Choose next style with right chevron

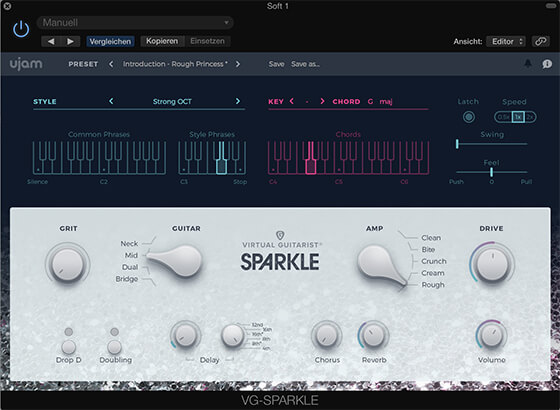(238, 101)
